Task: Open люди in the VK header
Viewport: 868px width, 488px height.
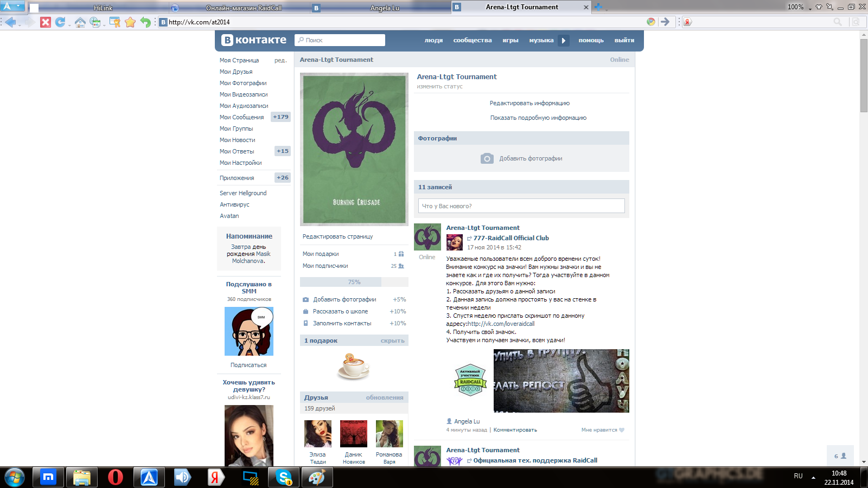Action: (433, 41)
